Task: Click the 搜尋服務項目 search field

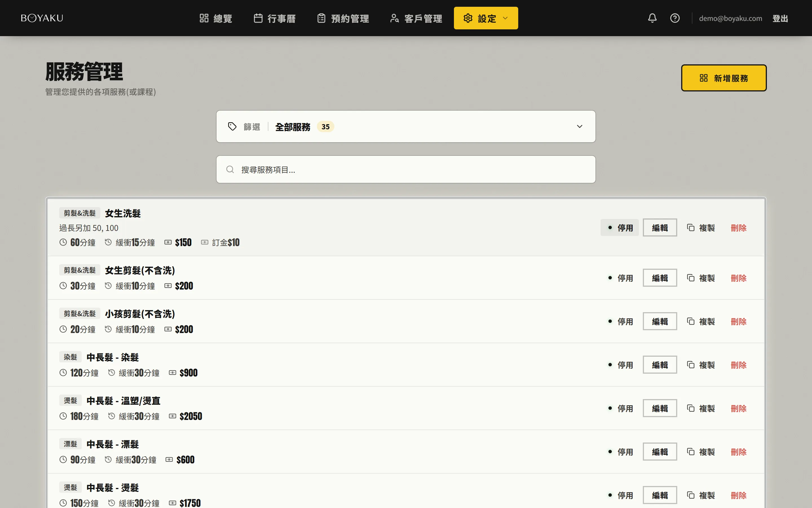Action: [x=406, y=169]
